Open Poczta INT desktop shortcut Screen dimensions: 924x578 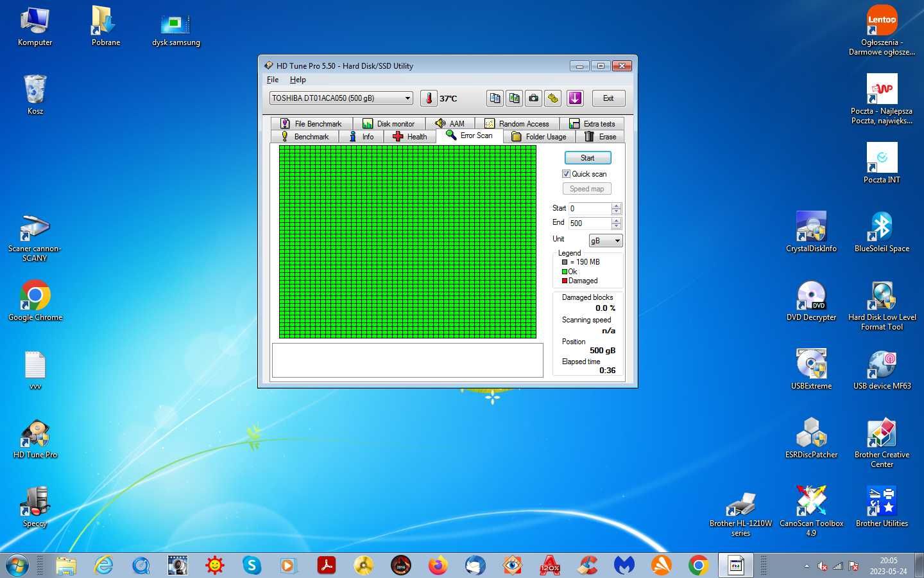click(882, 163)
